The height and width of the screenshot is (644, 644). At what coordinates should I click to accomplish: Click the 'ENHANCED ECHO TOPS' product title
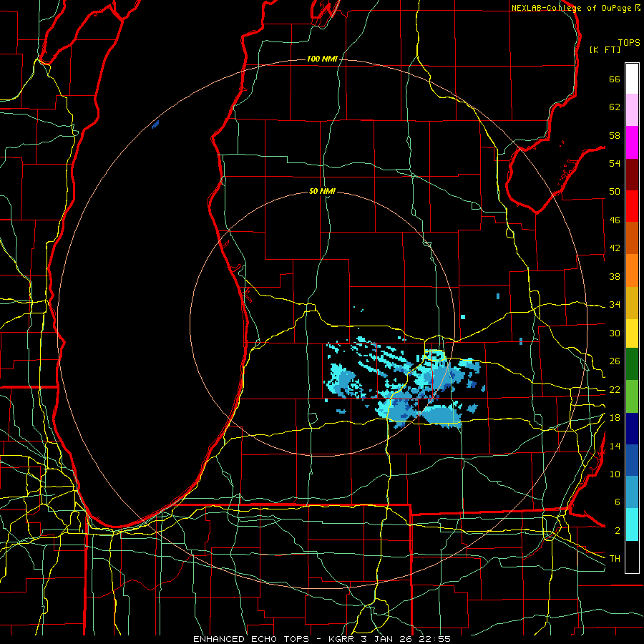point(251,639)
